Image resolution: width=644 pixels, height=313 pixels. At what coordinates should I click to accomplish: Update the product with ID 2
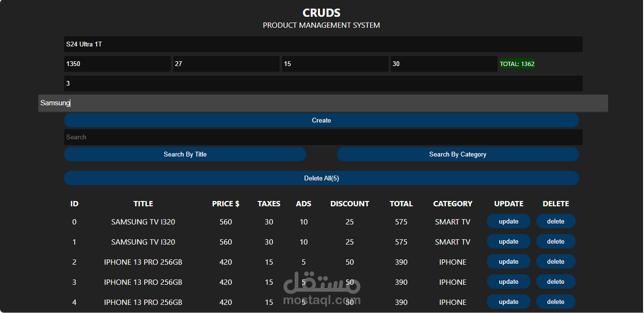508,261
